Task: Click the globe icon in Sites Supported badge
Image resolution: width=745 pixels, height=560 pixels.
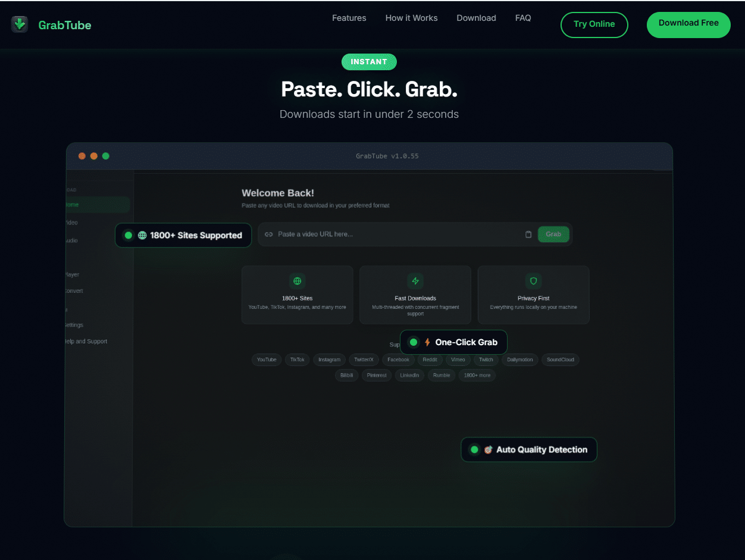Action: 142,236
